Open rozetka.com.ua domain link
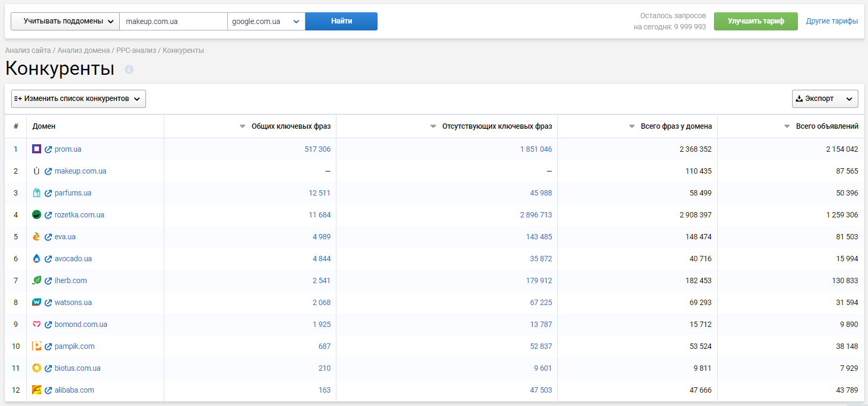 (x=79, y=215)
